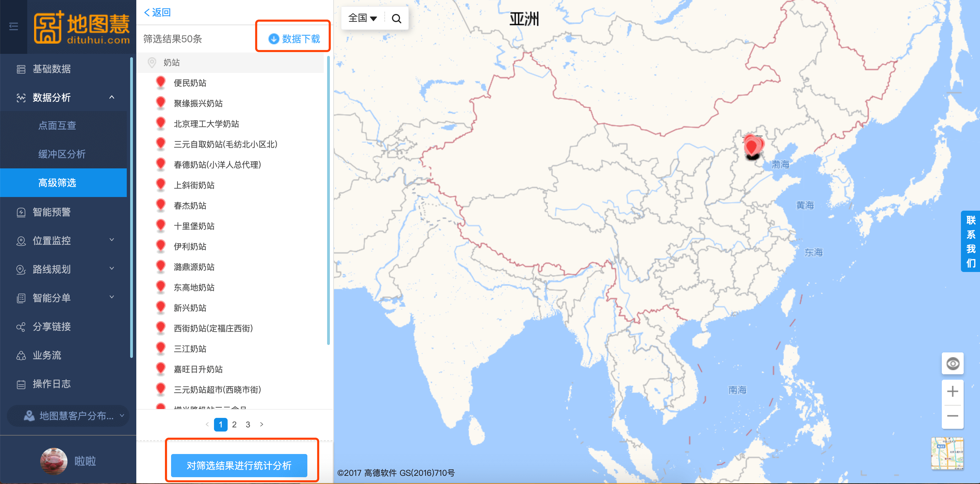Go to the previous results page arrow
The image size is (980, 484).
[207, 424]
